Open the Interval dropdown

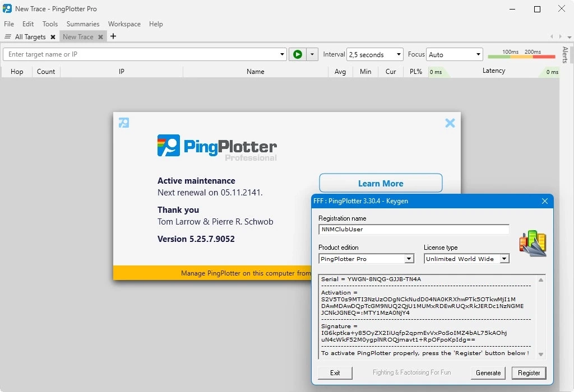(374, 54)
